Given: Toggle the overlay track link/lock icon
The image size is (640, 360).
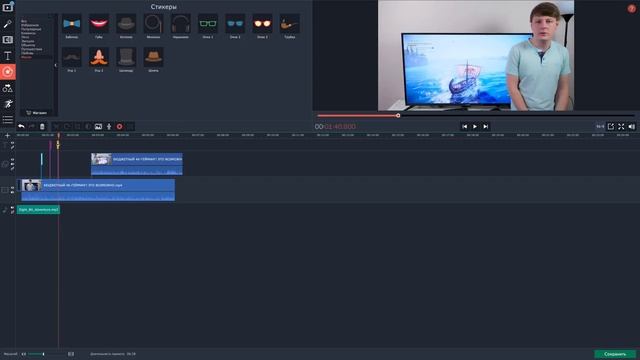Looking at the screenshot, I should click(x=13, y=168).
